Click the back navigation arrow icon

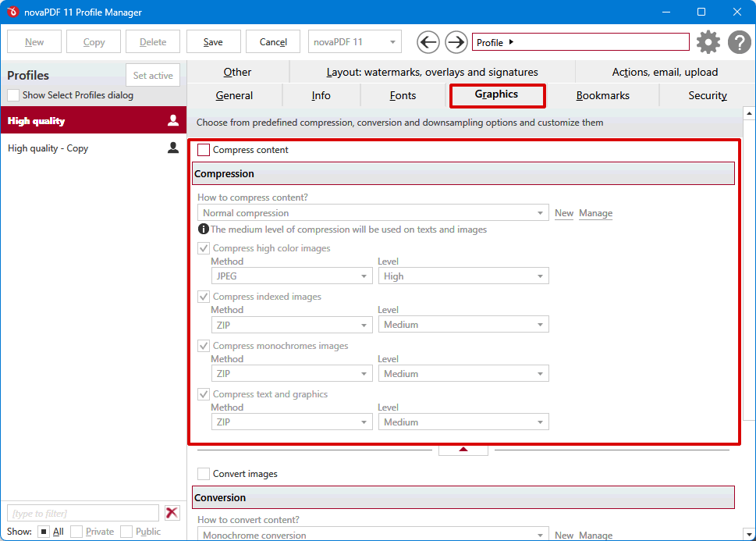(428, 42)
